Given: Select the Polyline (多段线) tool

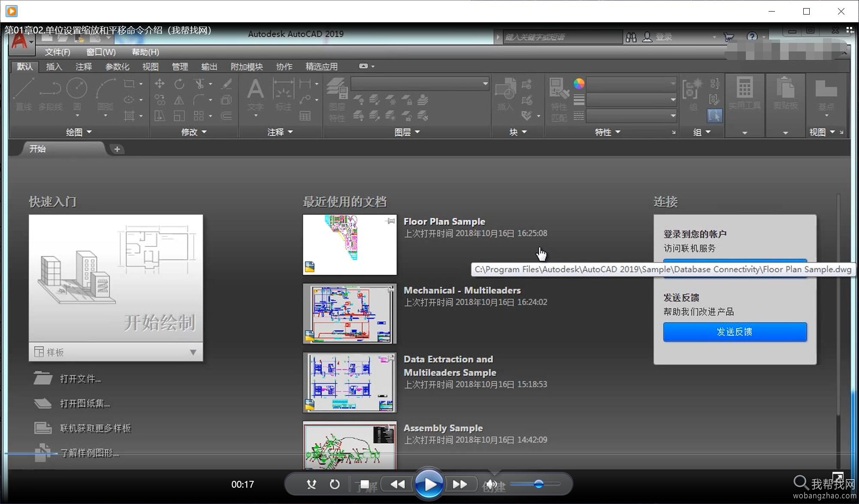Looking at the screenshot, I should coord(51,94).
